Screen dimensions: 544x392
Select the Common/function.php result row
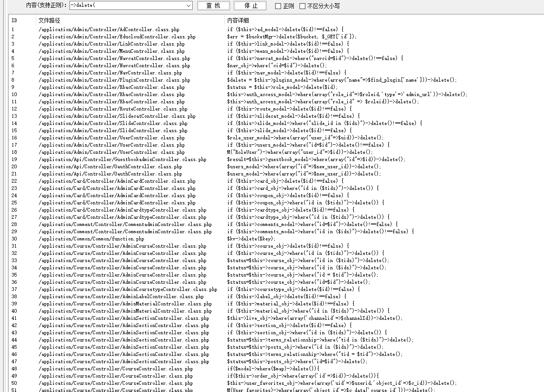pyautogui.click(x=275, y=239)
